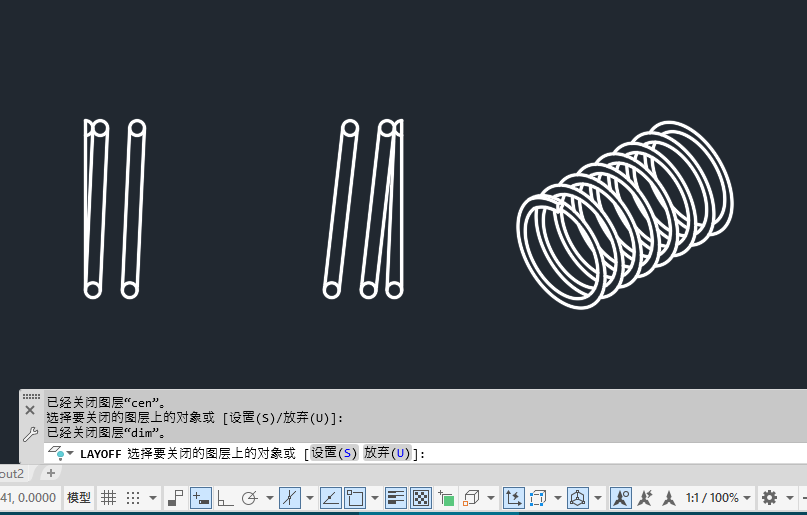The image size is (807, 515).
Task: Open snap mode settings dropdown arrow
Action: pyautogui.click(x=153, y=498)
